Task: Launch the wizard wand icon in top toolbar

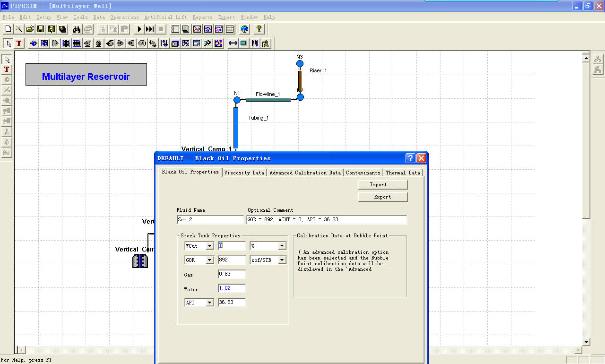Action: coord(19,29)
